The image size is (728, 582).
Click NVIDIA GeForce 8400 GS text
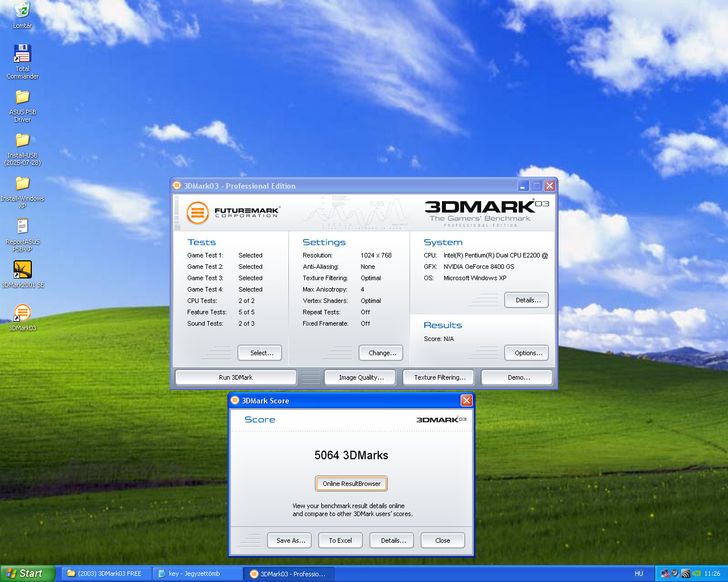pos(479,267)
